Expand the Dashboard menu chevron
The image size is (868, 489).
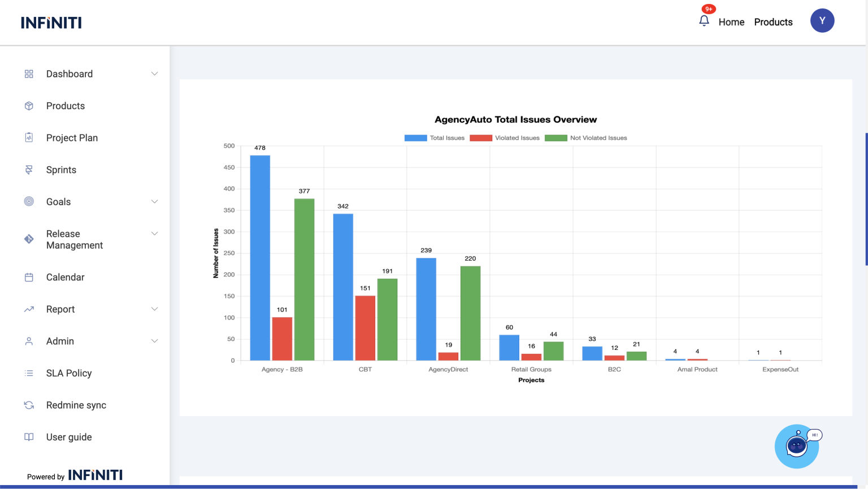point(154,74)
